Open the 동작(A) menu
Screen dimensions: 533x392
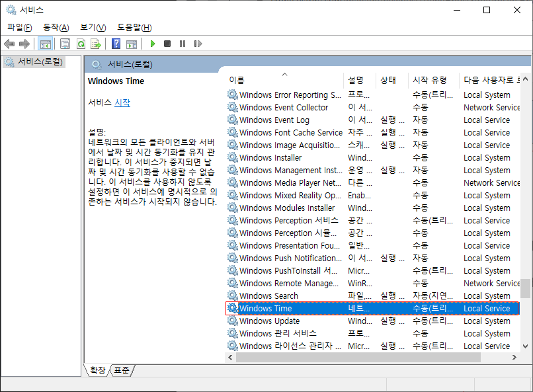pos(56,28)
